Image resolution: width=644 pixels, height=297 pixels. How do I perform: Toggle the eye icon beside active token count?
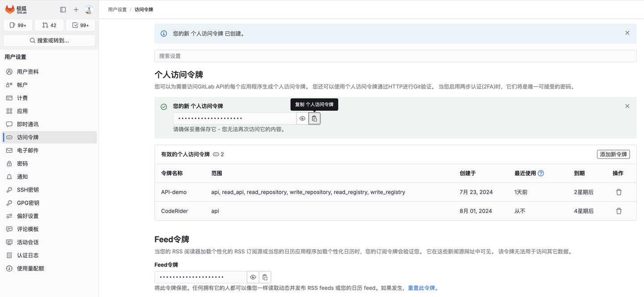point(215,154)
